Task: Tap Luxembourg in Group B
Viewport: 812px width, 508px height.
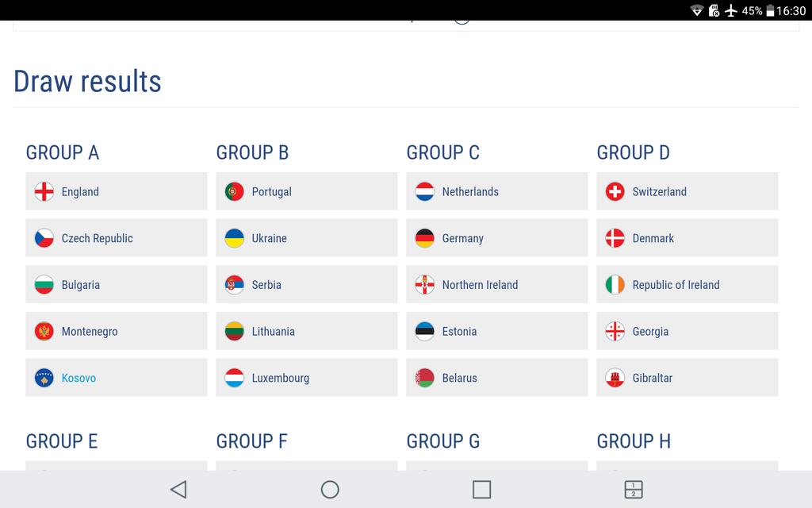Action: [x=280, y=378]
